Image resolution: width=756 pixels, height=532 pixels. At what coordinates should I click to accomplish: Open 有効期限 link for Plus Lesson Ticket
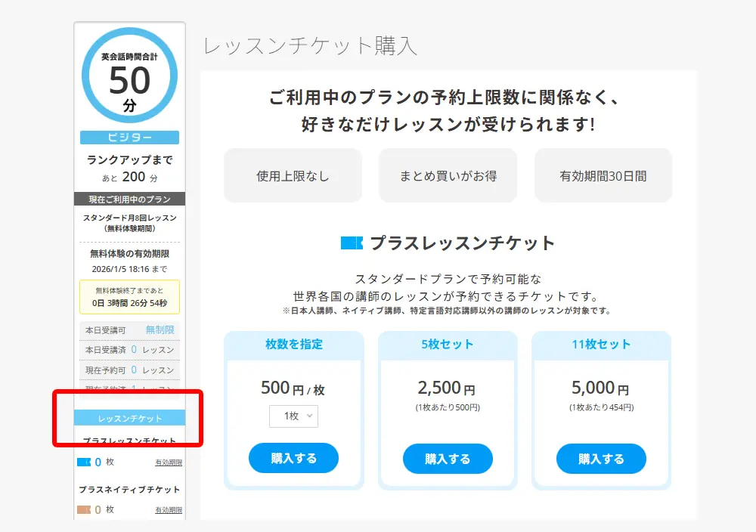[x=169, y=462]
